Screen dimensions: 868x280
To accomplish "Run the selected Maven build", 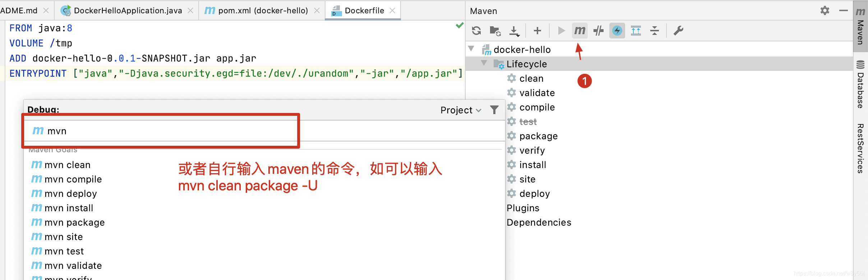I will click(x=561, y=31).
